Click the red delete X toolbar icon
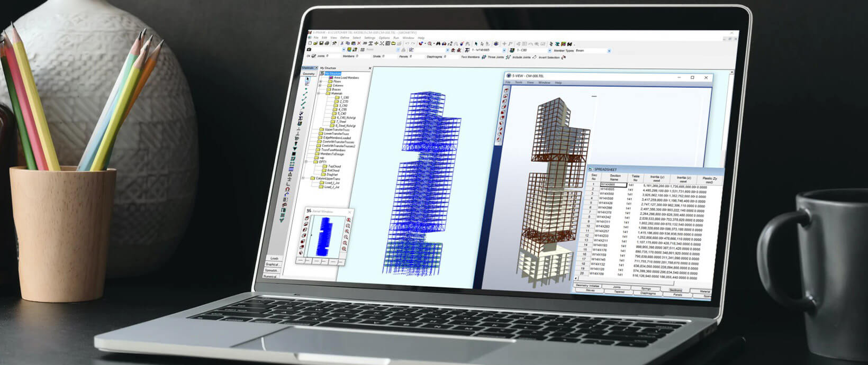The image size is (868, 365). [359, 43]
